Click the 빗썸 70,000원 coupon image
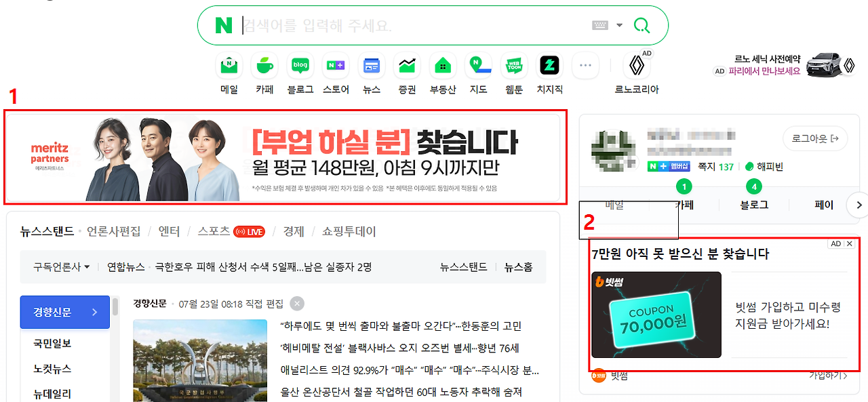This screenshot has width=868, height=402. (x=656, y=315)
